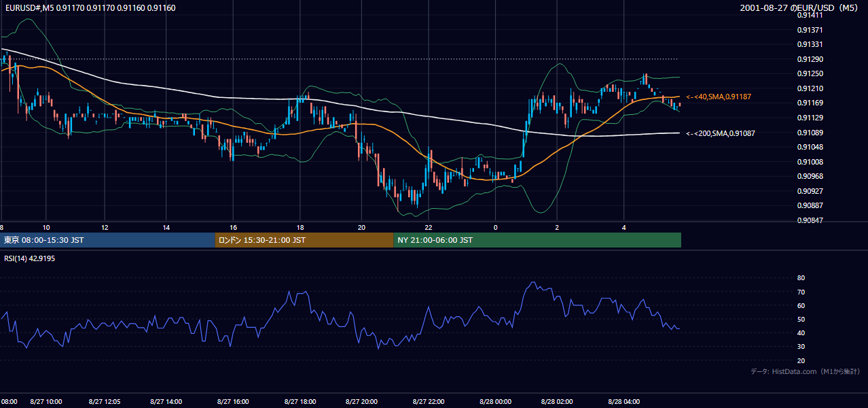Click price axis value 0.91411
The image size is (868, 408).
click(x=811, y=15)
